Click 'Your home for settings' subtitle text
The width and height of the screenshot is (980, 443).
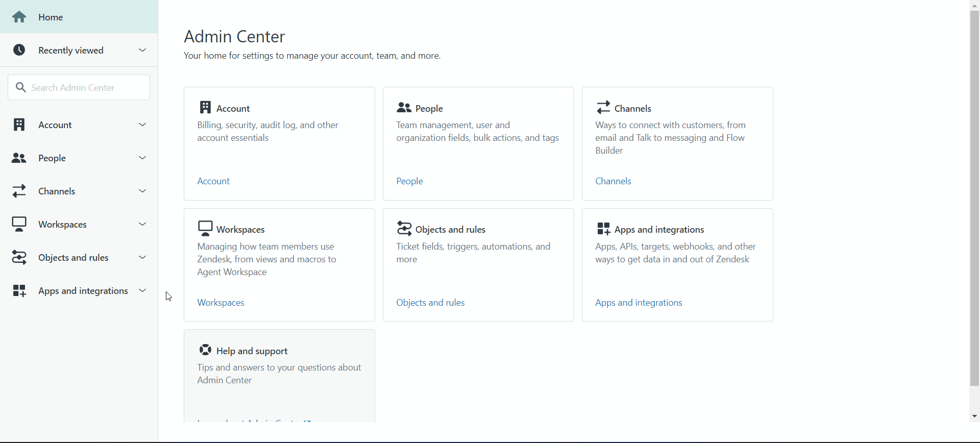pos(312,56)
